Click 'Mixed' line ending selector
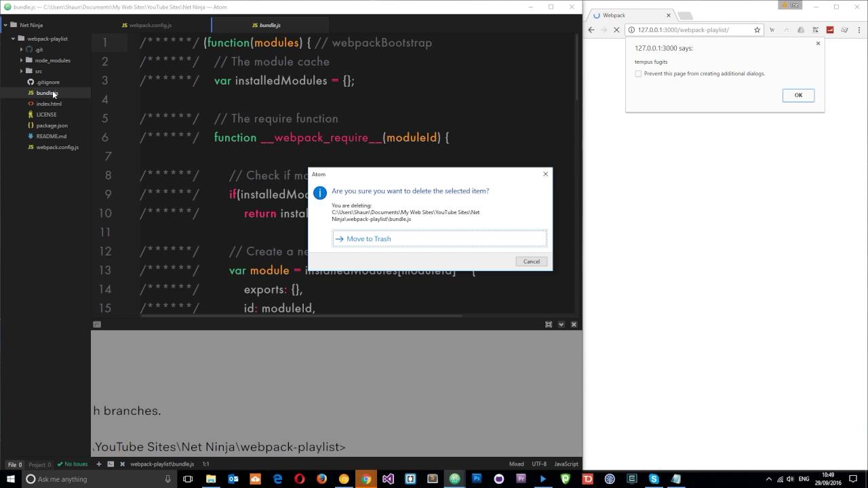 (517, 464)
